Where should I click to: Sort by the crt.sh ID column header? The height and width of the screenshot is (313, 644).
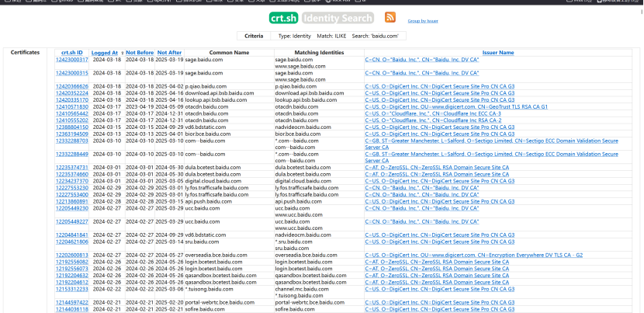72,53
